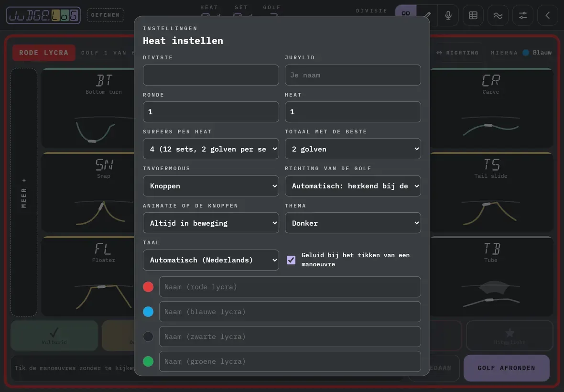564x392 pixels.
Task: Open the table view icon in the toolbar
Action: 473,15
